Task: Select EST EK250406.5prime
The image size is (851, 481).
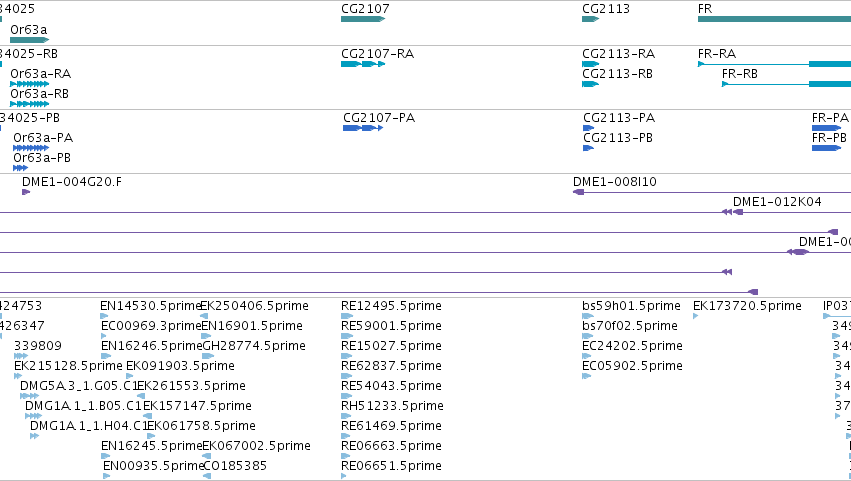Action: [x=204, y=316]
